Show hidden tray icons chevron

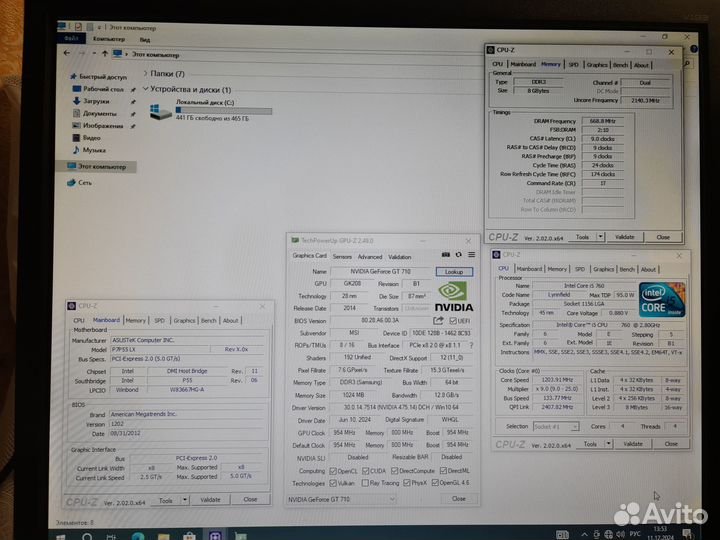(585, 534)
